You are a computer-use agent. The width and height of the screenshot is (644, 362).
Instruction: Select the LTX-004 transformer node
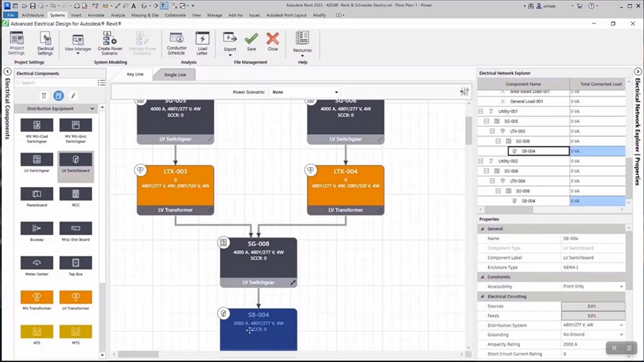[345, 190]
